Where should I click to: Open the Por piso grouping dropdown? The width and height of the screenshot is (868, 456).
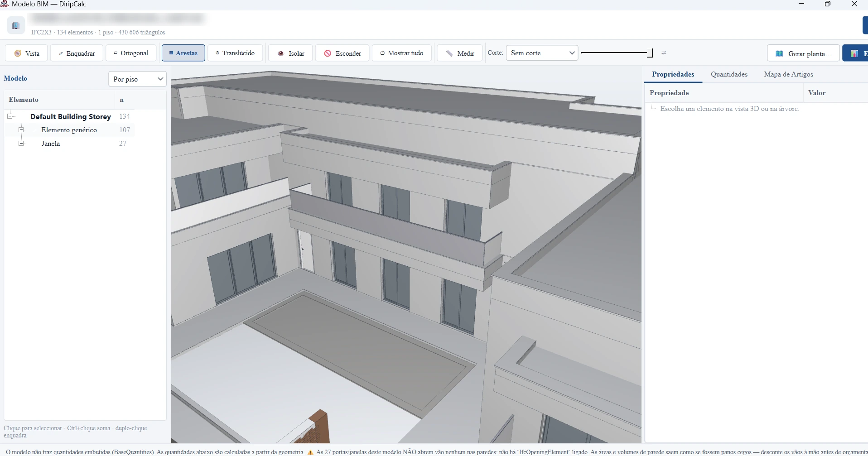point(137,79)
